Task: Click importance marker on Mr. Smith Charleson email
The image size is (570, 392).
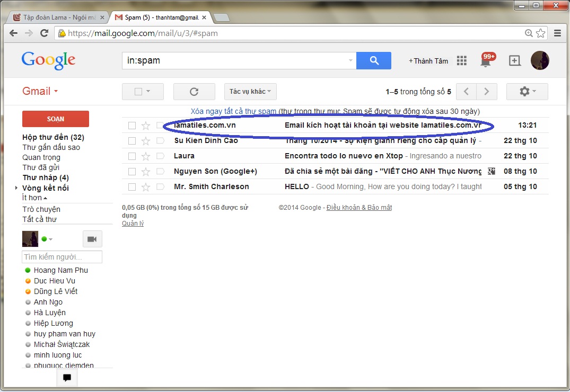Action: click(160, 187)
